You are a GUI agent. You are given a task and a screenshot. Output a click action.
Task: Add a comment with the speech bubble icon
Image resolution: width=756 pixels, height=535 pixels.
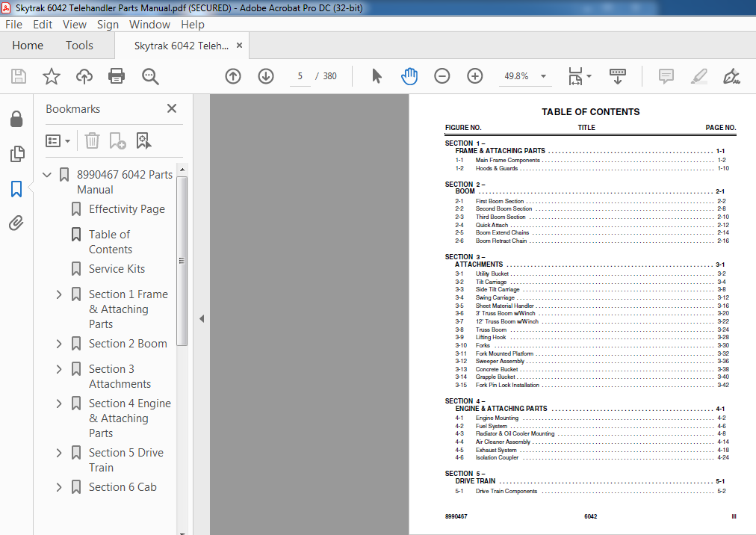point(666,76)
